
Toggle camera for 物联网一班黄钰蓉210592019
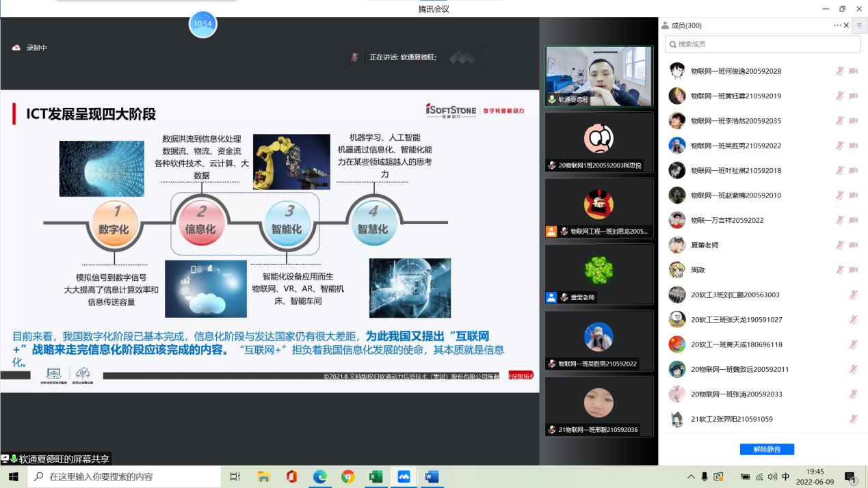tap(853, 96)
